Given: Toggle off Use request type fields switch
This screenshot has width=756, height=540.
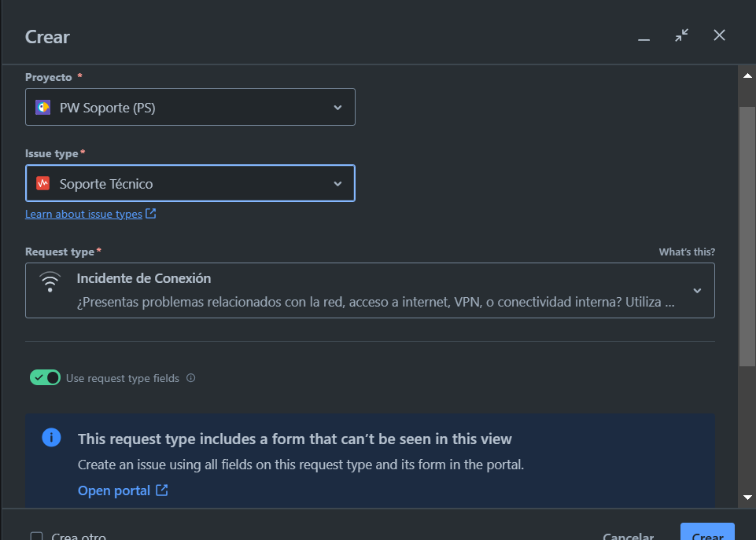Looking at the screenshot, I should click(x=45, y=378).
